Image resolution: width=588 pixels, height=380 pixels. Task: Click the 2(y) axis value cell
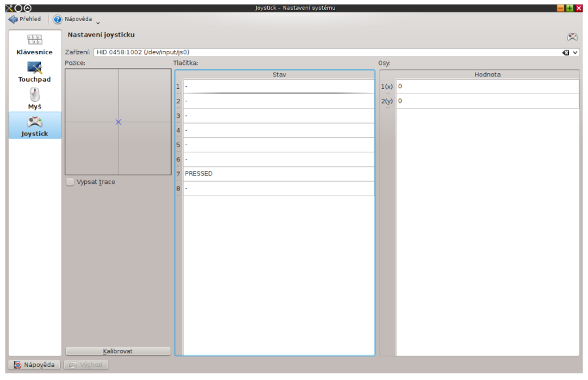point(487,101)
